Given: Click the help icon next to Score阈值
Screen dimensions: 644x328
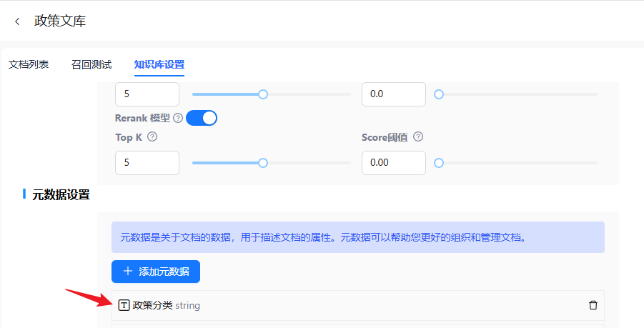Looking at the screenshot, I should [x=418, y=137].
